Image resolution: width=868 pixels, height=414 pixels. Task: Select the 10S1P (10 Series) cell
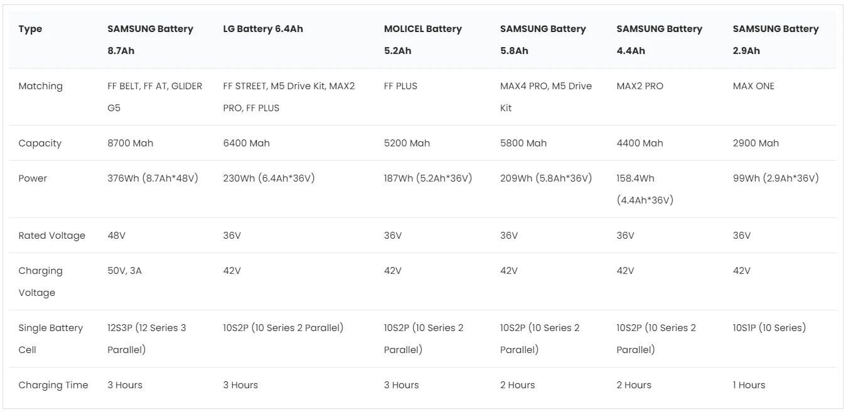point(769,328)
